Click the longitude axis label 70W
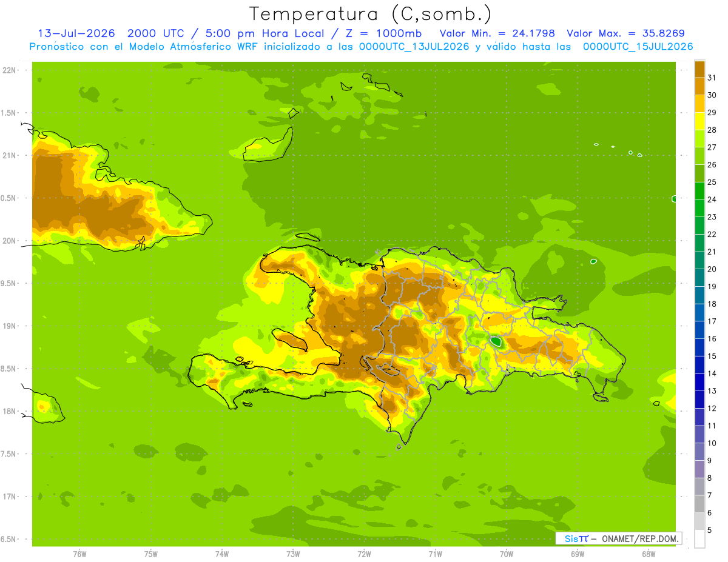728x562 pixels. point(507,554)
